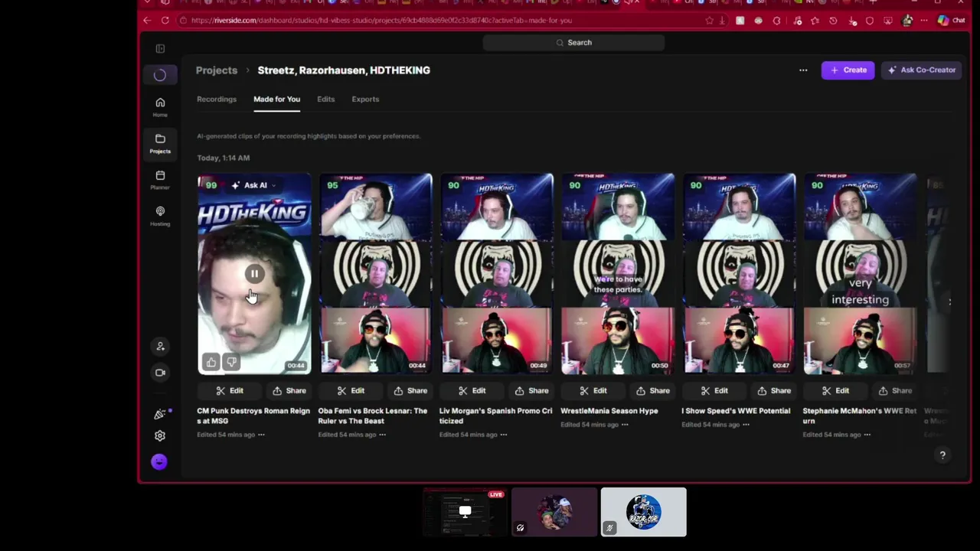980x551 pixels.
Task: Share the Stephanie McMahon's WWE Return clip
Action: (x=895, y=391)
